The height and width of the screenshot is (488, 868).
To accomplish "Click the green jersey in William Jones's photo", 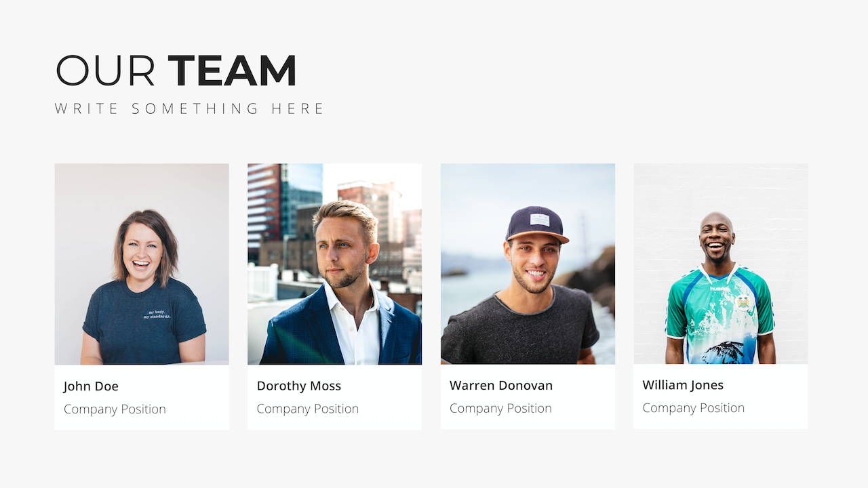I will [719, 314].
